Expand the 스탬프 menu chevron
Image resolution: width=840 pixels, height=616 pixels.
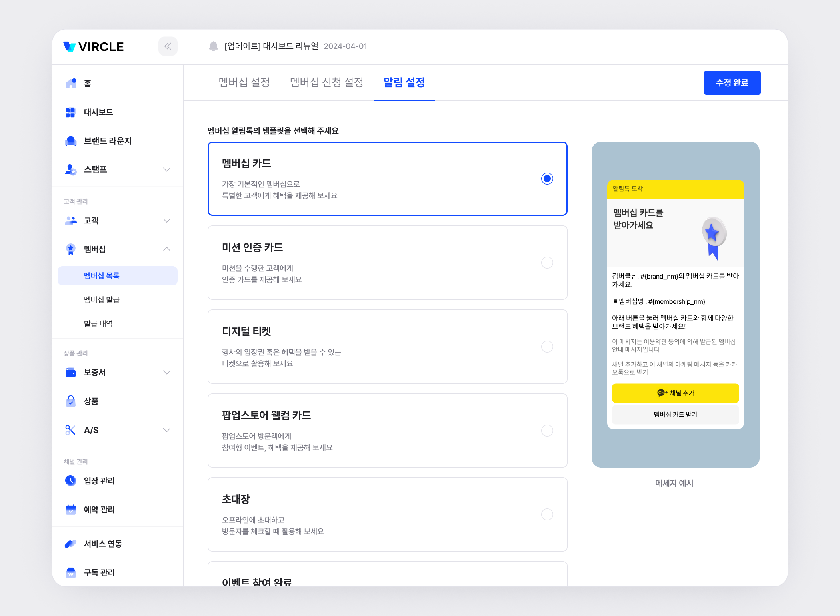coord(167,169)
